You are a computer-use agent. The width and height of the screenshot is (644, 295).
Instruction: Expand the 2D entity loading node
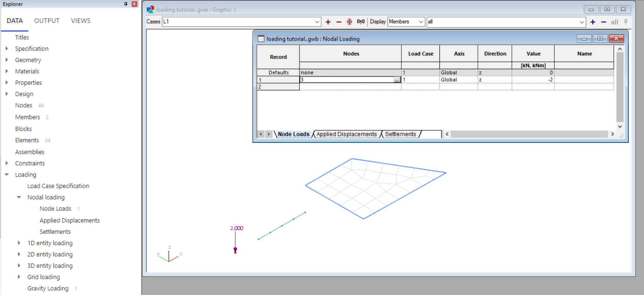19,254
